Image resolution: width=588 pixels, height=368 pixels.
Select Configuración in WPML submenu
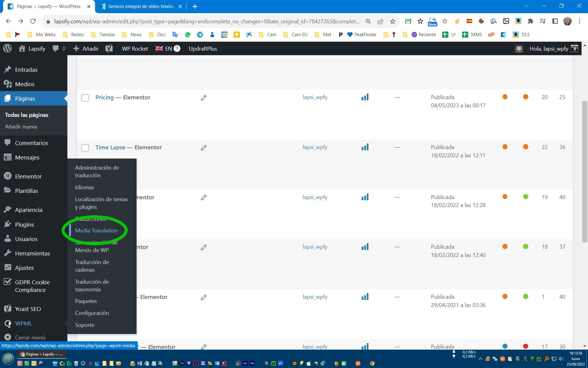click(92, 313)
